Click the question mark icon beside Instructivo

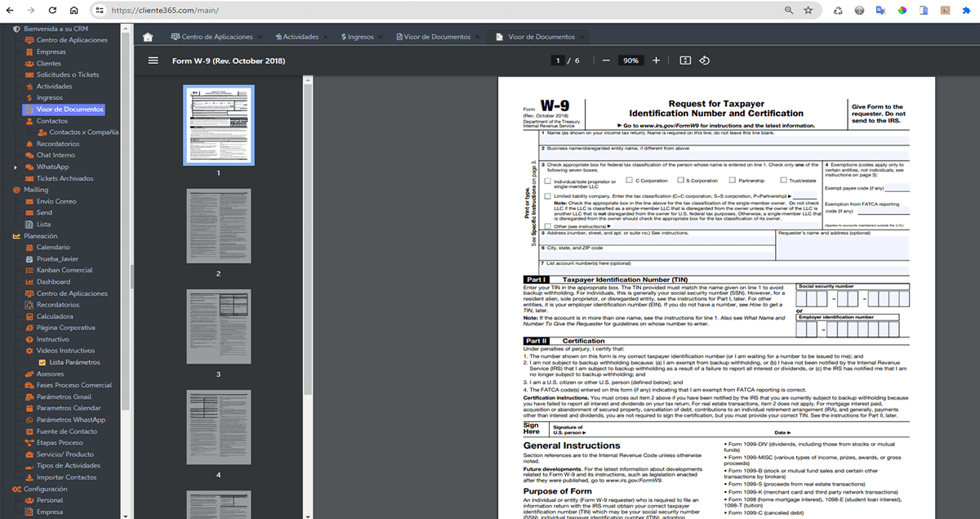tap(30, 339)
